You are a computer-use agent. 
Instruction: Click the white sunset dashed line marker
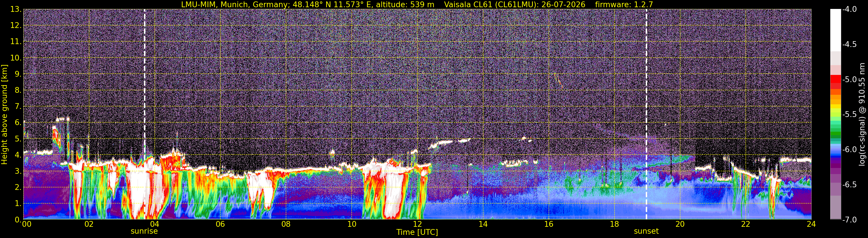tap(646, 114)
